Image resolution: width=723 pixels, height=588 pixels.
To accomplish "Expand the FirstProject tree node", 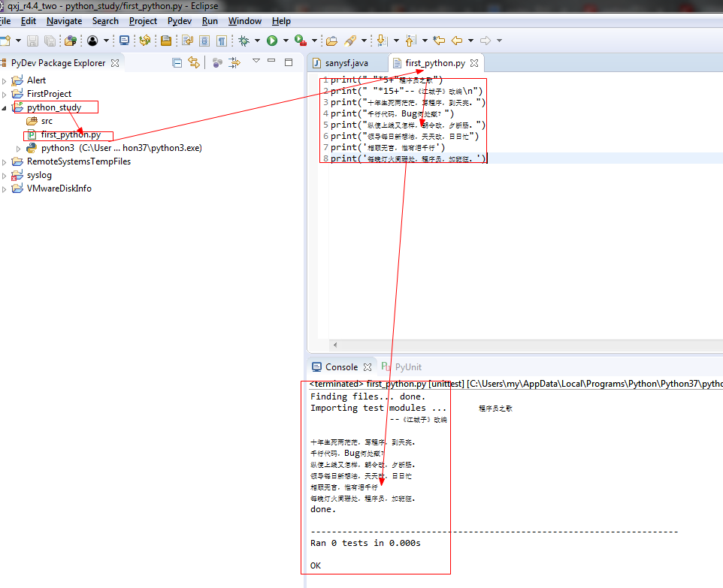I will (5, 93).
